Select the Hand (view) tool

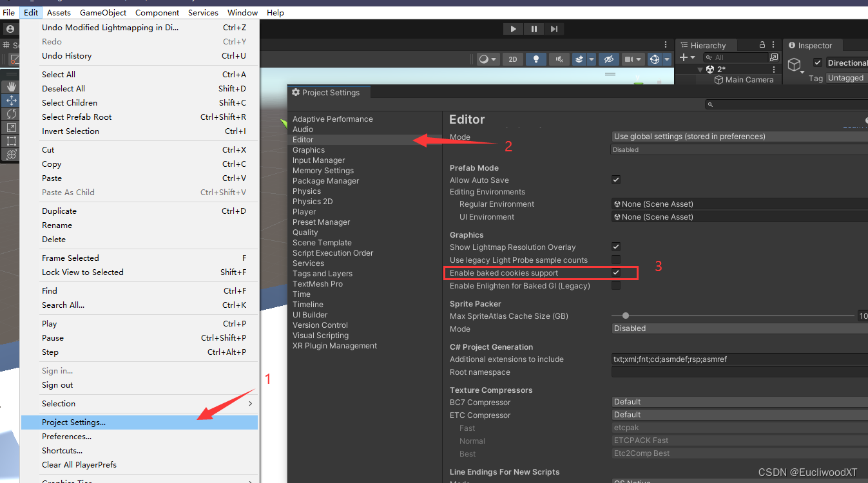pos(11,86)
